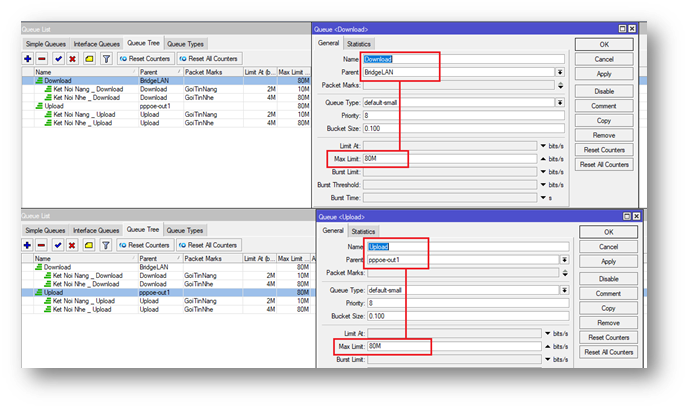Click Priority field in Queue Upload dialog
Screen dimensions: 689x410
click(x=468, y=303)
